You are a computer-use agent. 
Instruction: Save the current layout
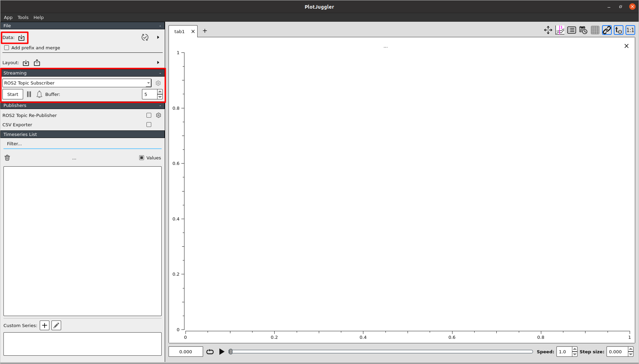[x=37, y=62]
